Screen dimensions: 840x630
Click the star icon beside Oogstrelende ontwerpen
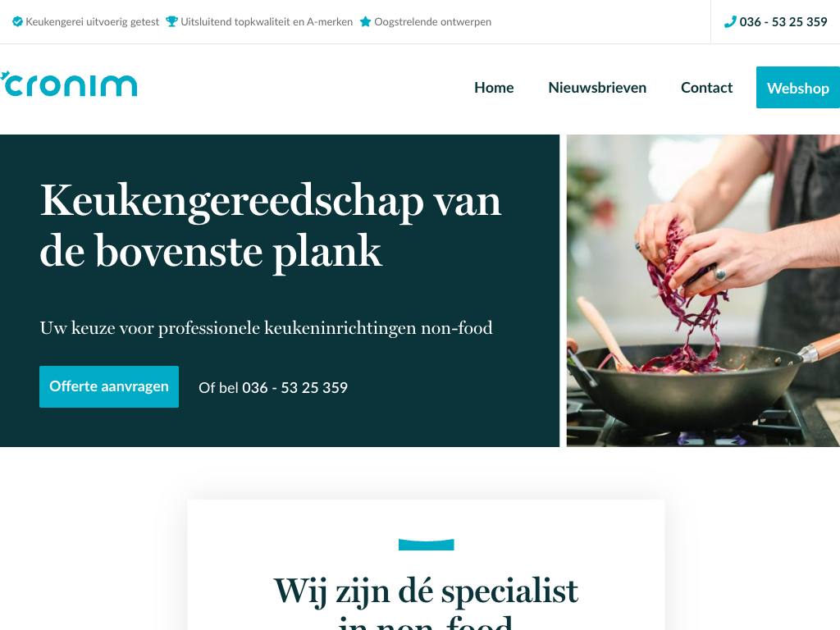click(x=365, y=22)
